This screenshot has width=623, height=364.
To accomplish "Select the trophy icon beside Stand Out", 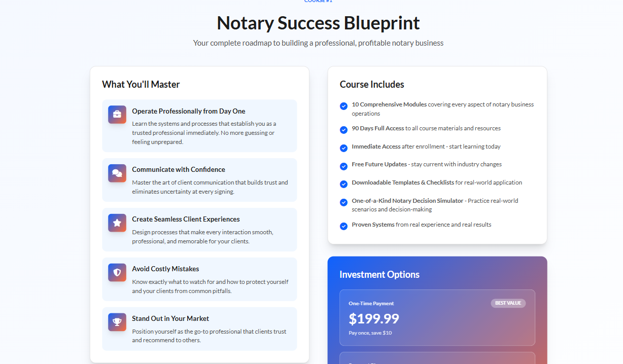I will (117, 322).
